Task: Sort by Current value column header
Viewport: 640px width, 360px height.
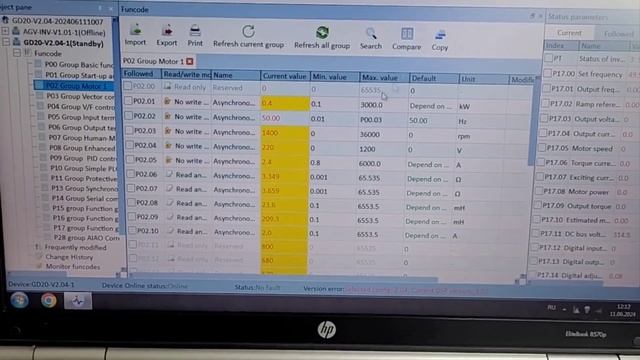Action: [284, 76]
